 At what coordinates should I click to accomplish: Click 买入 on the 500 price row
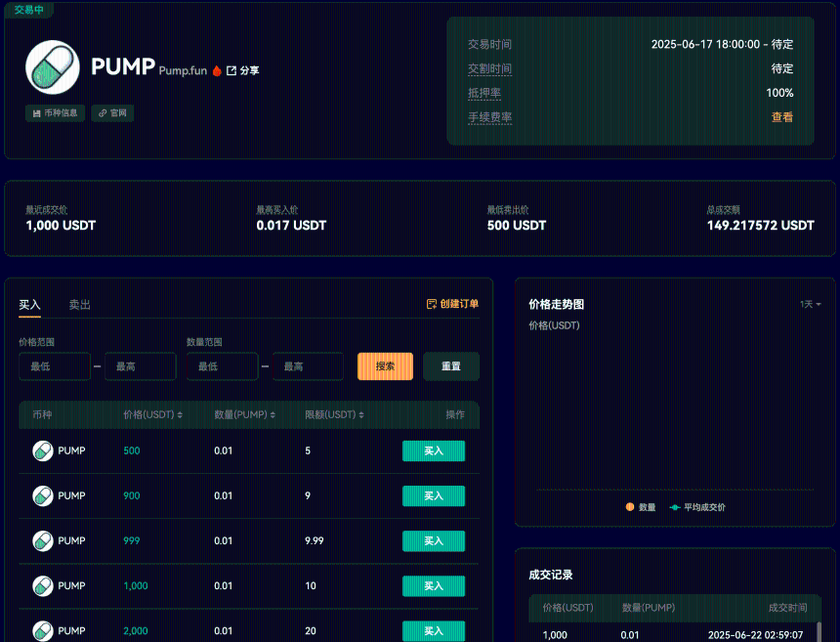[x=434, y=450]
